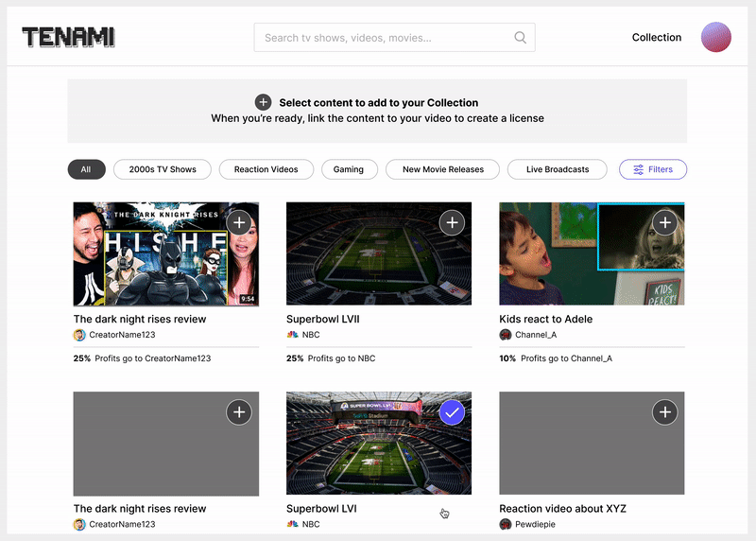Click the search input field
756x541 pixels.
(394, 37)
